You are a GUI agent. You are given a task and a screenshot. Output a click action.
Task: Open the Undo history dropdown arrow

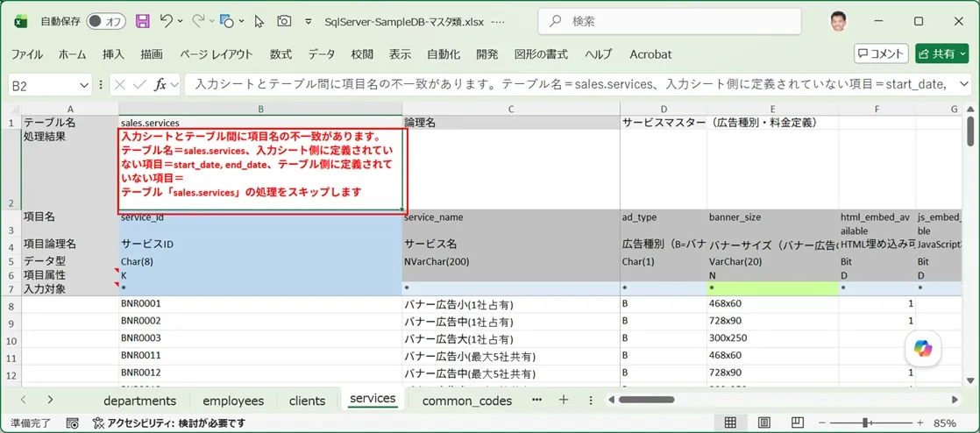point(180,22)
